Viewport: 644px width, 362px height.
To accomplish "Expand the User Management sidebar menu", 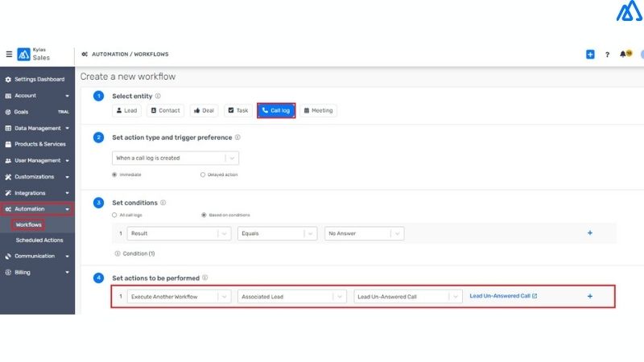I will coord(67,161).
